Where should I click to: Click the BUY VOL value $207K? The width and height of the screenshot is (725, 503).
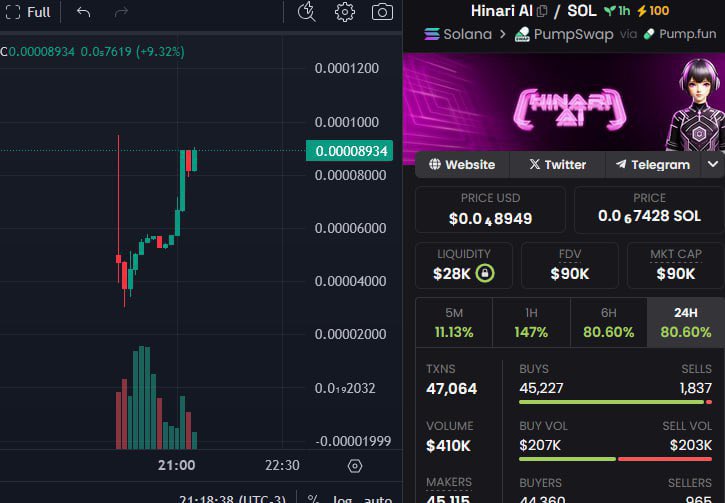click(x=540, y=445)
